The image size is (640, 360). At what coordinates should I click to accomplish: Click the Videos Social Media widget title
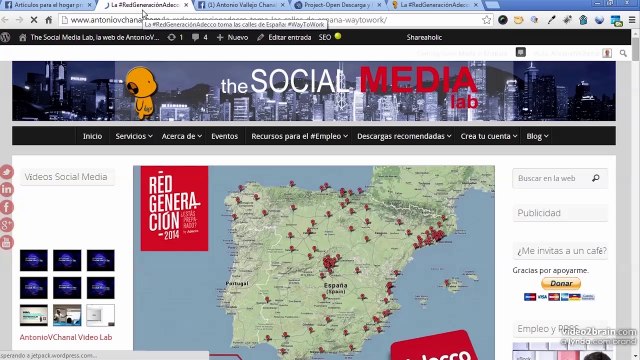coord(66,177)
